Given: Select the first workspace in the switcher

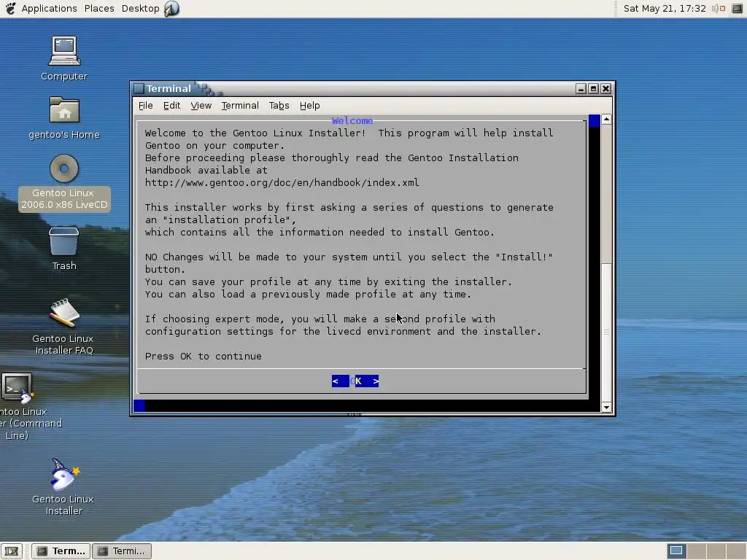Looking at the screenshot, I should [x=676, y=551].
